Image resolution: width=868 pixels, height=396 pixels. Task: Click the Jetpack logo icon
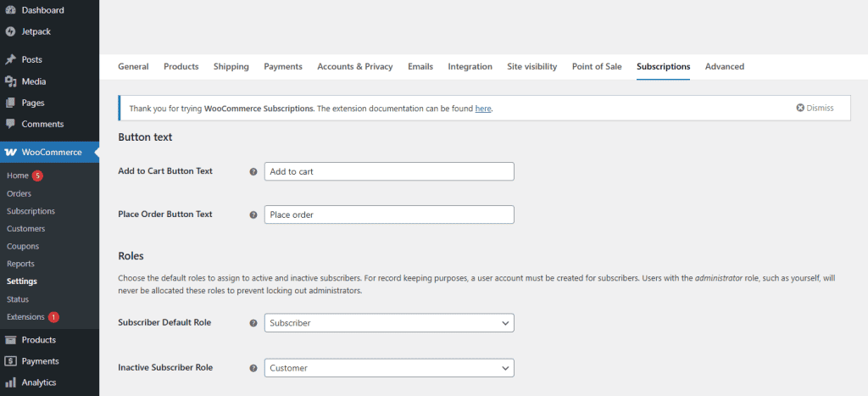pos(10,31)
